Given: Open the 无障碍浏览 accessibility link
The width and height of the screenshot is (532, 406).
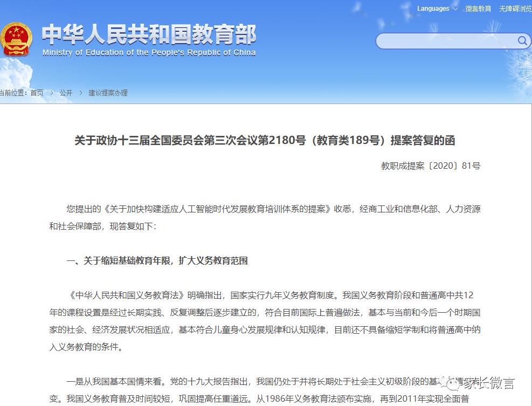Looking at the screenshot, I should point(515,9).
